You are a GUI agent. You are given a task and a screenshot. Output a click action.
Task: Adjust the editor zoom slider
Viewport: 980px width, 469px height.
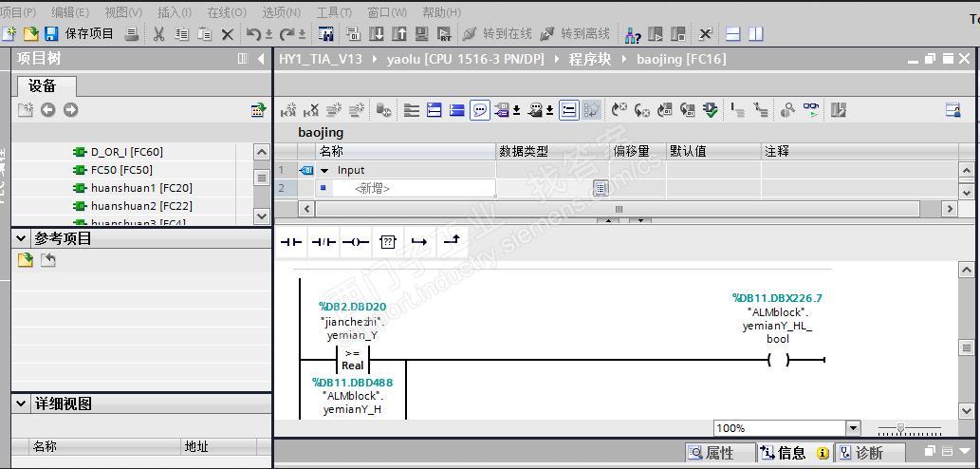tap(900, 428)
